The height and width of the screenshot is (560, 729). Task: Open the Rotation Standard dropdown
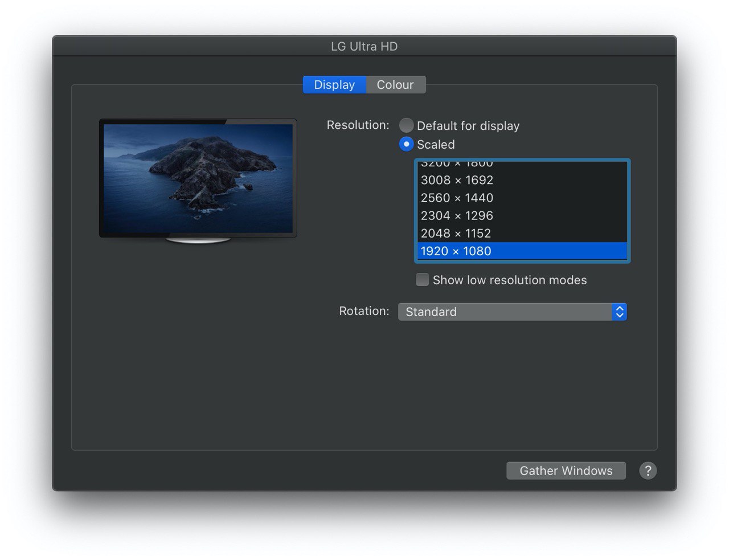512,312
